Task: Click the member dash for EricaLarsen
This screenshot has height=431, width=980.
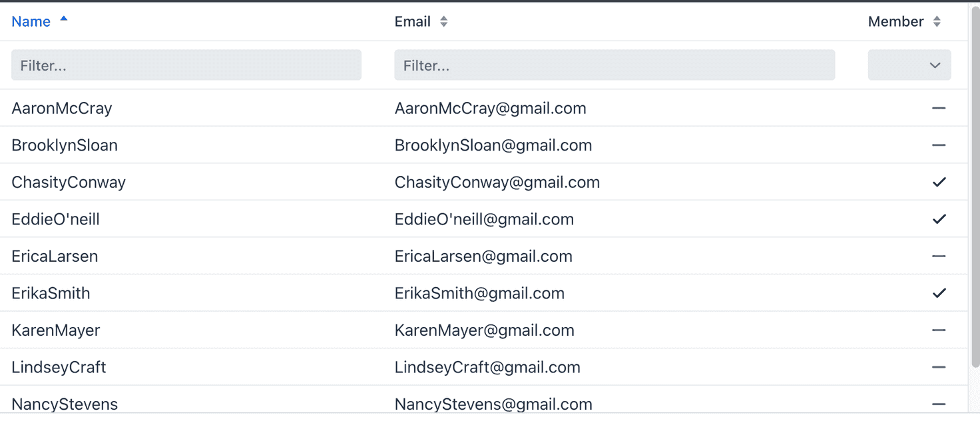Action: pyautogui.click(x=939, y=256)
